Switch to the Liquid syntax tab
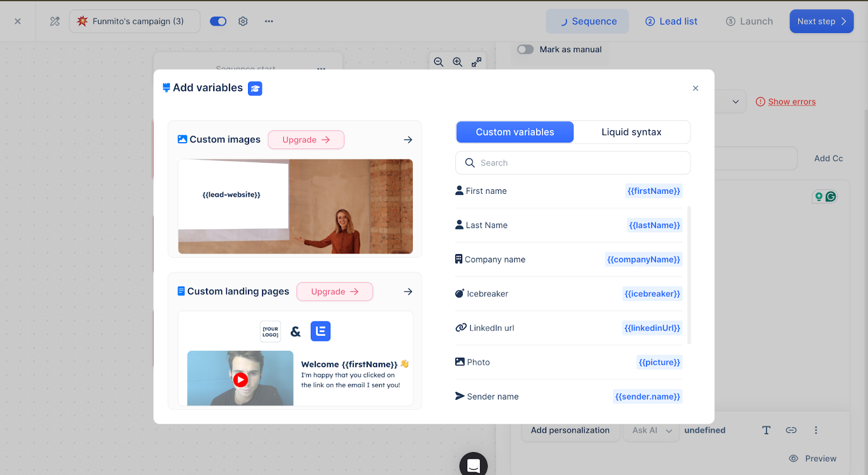Image resolution: width=868 pixels, height=475 pixels. (631, 132)
